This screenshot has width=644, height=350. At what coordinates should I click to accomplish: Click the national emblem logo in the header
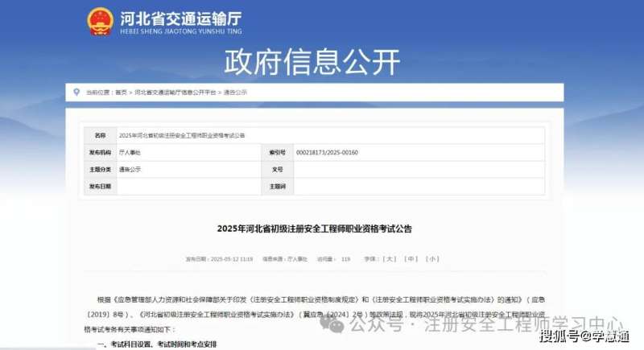(x=100, y=21)
